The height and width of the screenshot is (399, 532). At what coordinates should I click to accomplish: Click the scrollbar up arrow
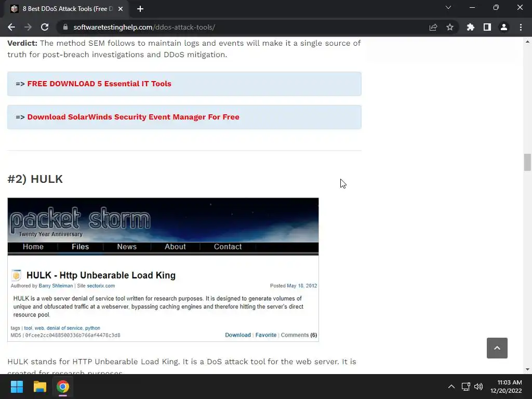coord(527,42)
